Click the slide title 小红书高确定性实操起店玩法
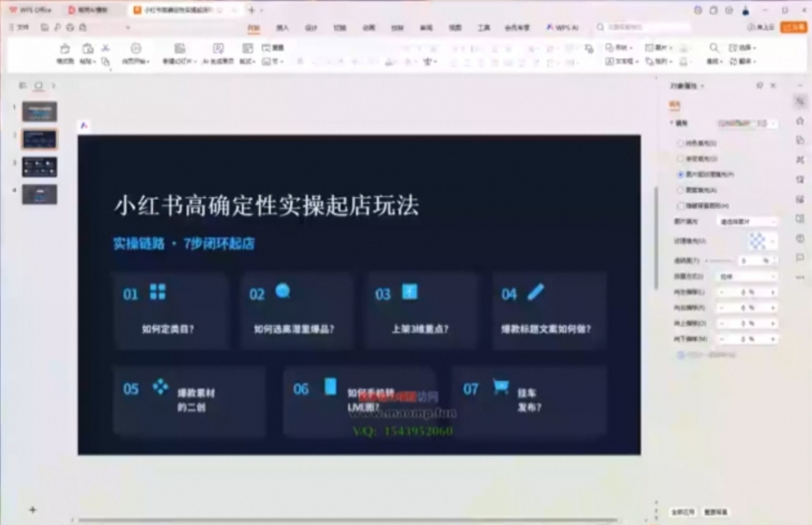 click(266, 206)
